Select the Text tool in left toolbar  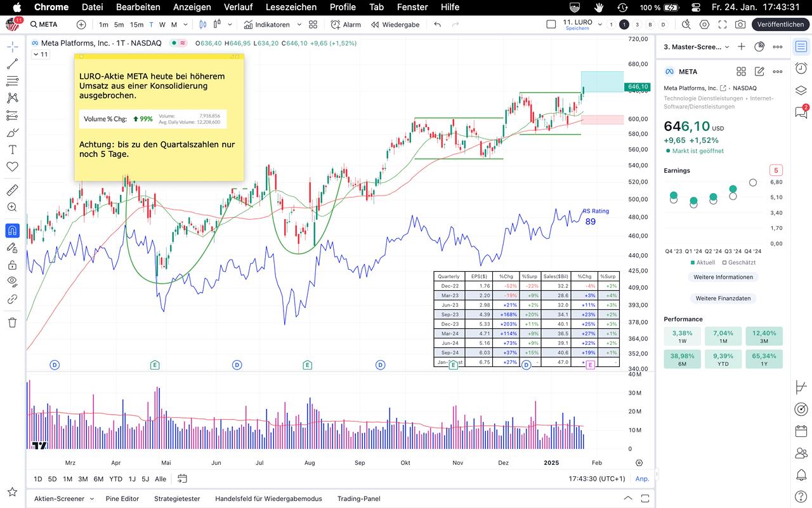(12, 150)
